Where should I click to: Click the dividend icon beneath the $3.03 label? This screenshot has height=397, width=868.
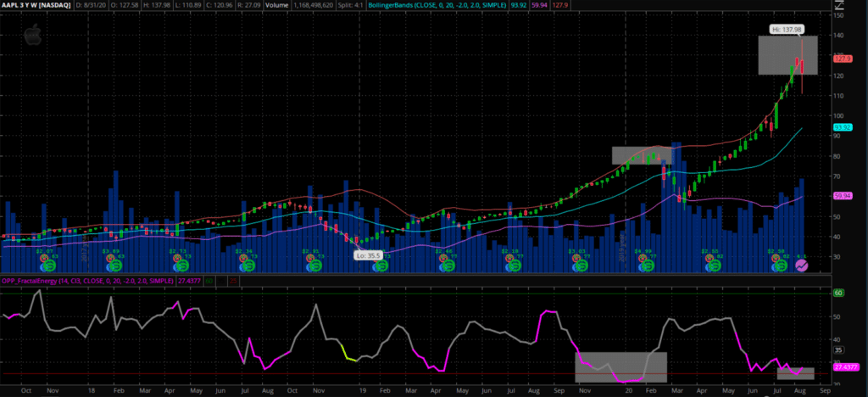click(582, 266)
